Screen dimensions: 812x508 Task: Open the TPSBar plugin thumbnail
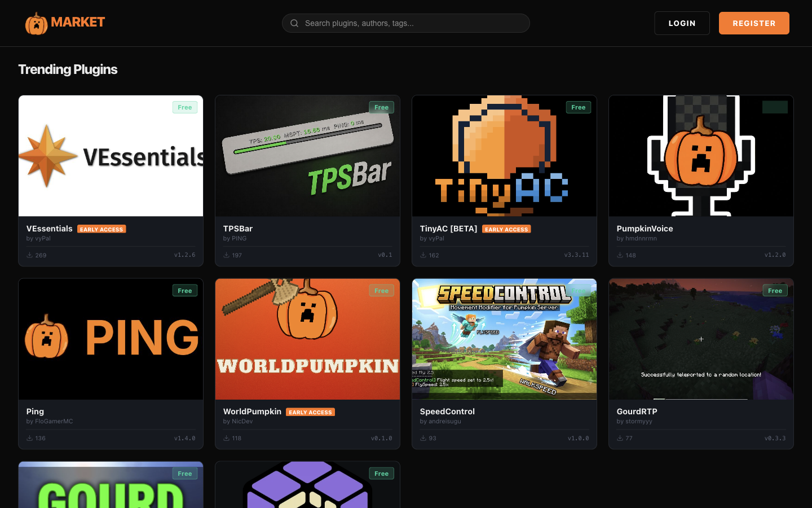tap(307, 156)
